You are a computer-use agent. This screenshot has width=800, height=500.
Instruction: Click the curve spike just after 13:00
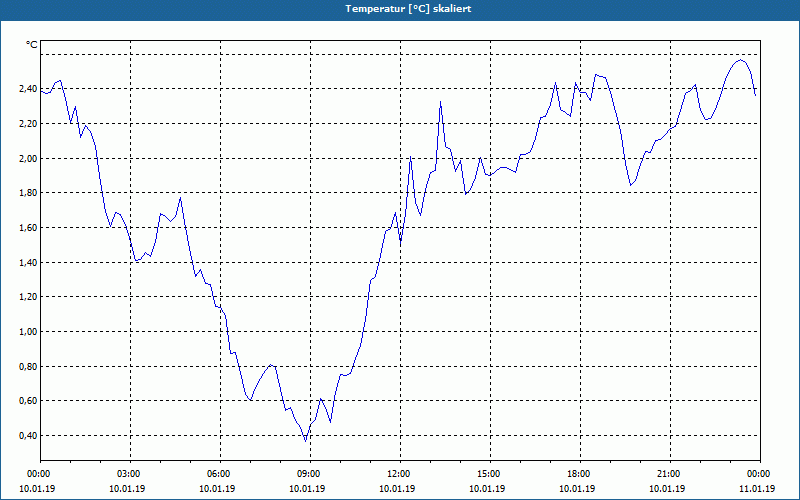click(x=440, y=102)
